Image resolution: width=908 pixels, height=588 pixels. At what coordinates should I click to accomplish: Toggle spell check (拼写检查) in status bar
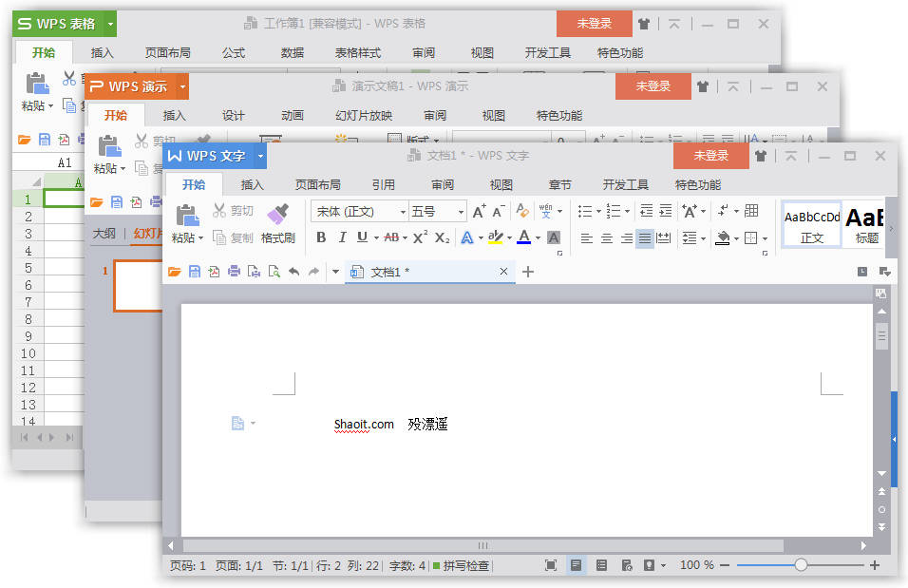pyautogui.click(x=461, y=566)
